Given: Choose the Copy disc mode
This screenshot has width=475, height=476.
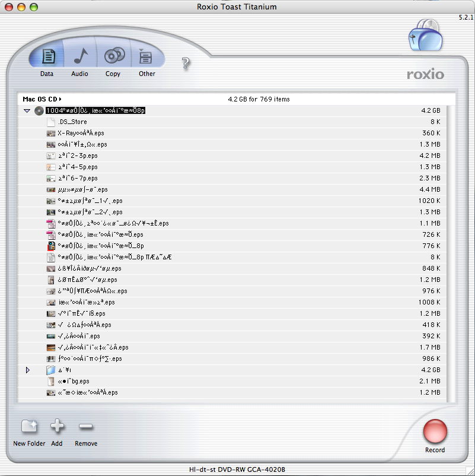Looking at the screenshot, I should click(x=113, y=58).
